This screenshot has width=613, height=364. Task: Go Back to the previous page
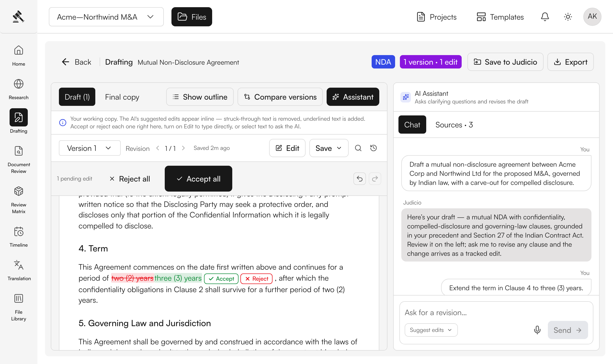point(76,62)
